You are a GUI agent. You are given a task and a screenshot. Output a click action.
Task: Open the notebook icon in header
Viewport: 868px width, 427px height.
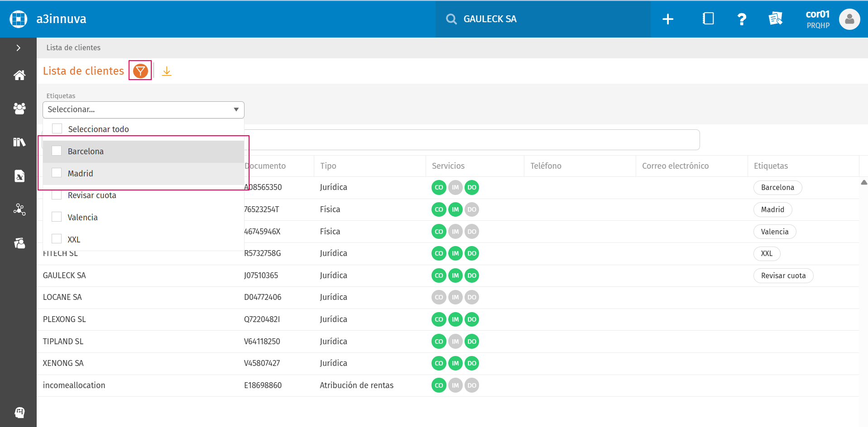coord(708,19)
